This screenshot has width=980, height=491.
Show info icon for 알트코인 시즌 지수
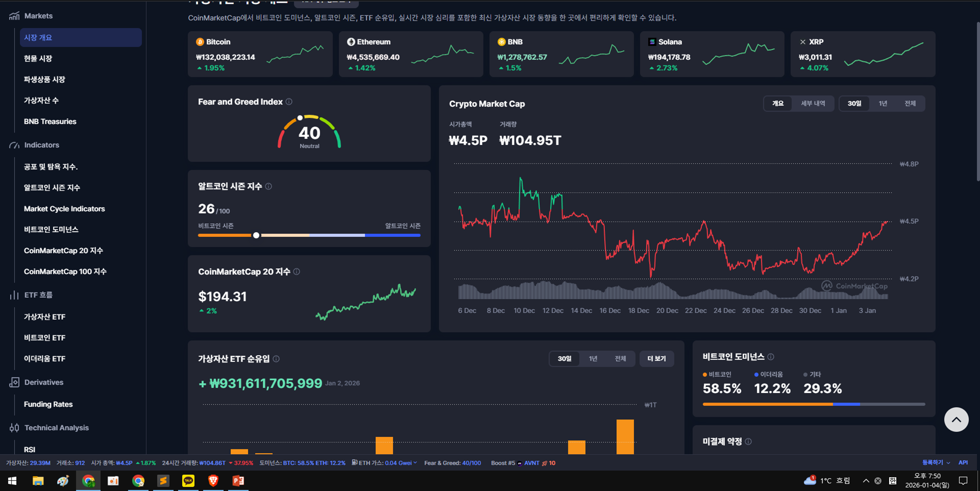pyautogui.click(x=269, y=186)
